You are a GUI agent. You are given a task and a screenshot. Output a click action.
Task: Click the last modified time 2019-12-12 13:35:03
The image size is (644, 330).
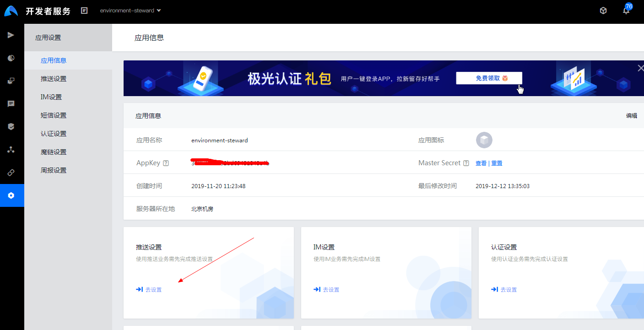point(503,186)
